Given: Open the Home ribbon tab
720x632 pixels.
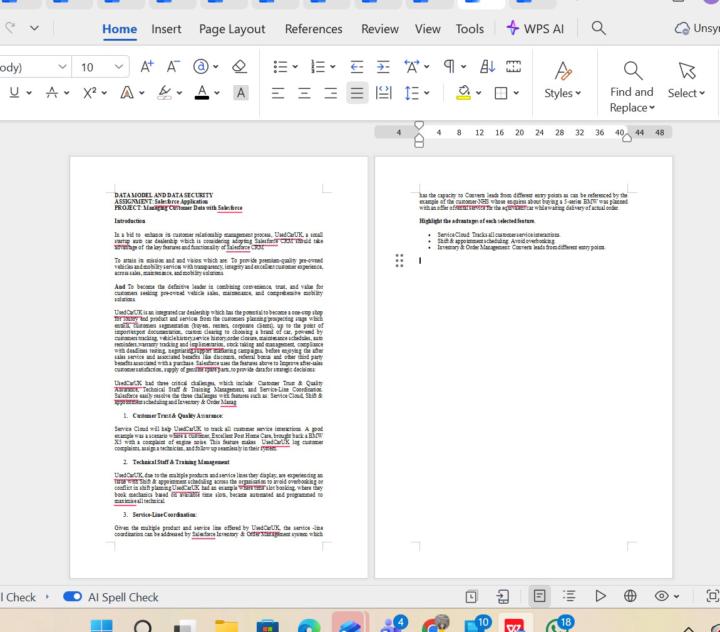Looking at the screenshot, I should [x=119, y=29].
